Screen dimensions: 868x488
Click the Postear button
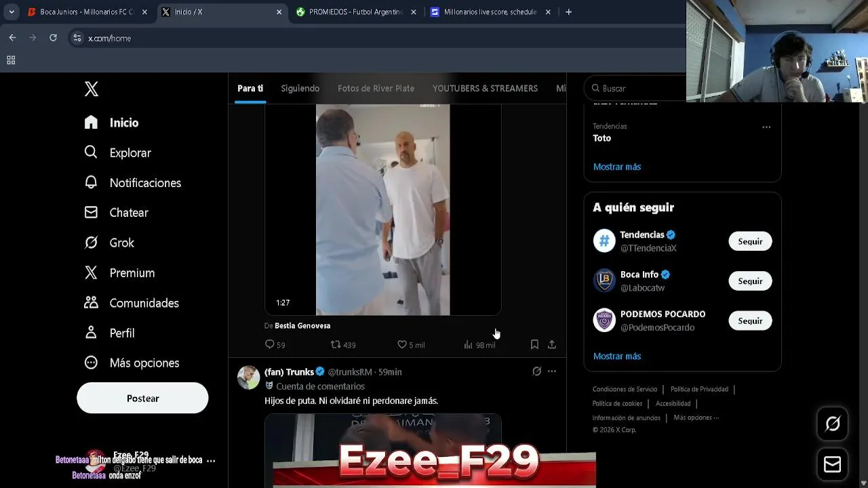click(142, 398)
